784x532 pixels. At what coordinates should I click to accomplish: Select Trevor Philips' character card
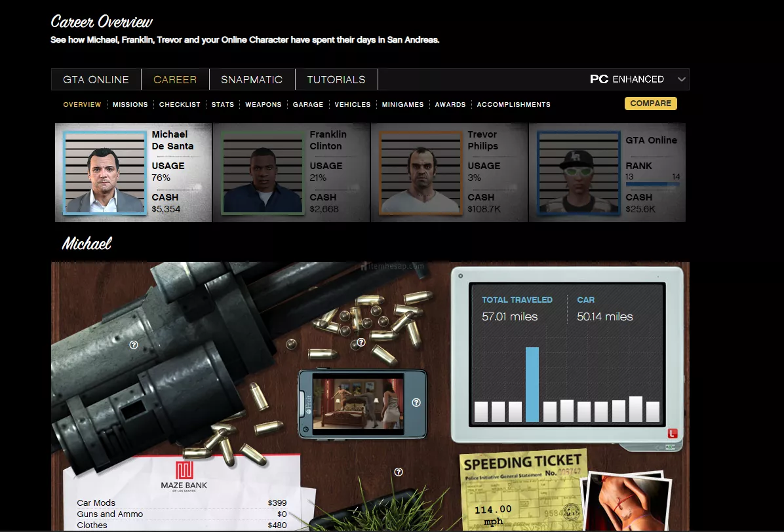tap(449, 173)
